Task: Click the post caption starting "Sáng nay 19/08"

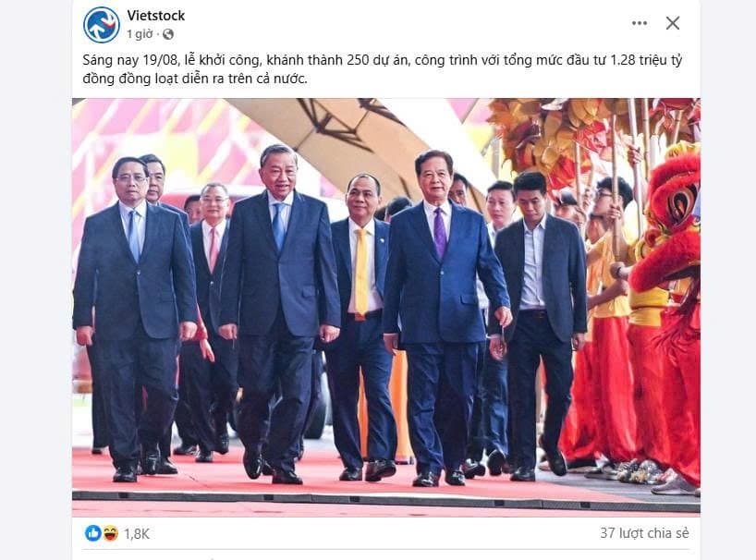Action: 383,69
